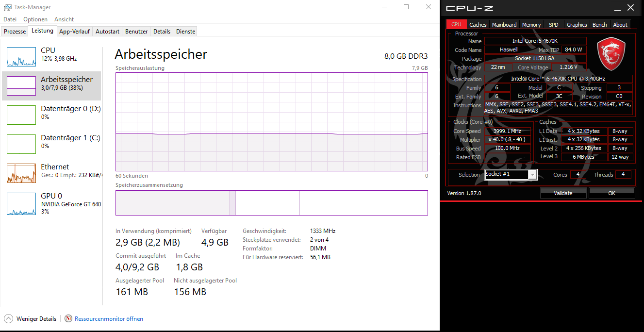Close the Task-Manager window
The width and height of the screenshot is (644, 332).
428,7
